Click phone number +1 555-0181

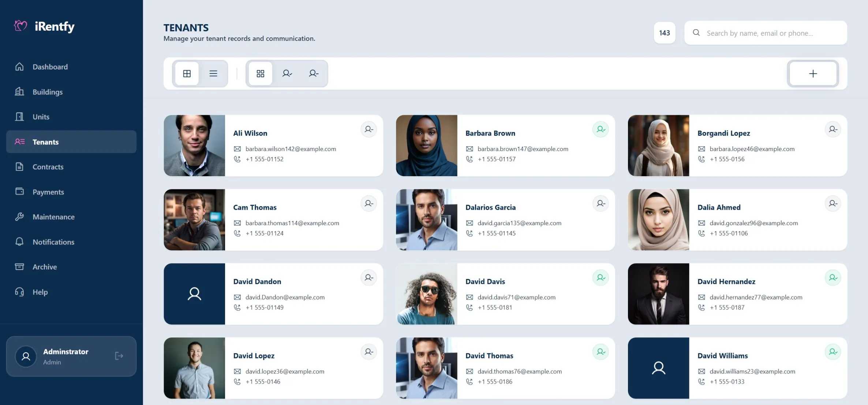coord(495,308)
